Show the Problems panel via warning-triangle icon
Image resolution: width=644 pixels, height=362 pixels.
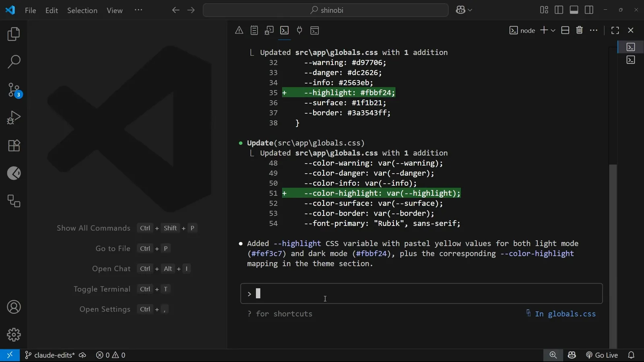pos(239,30)
